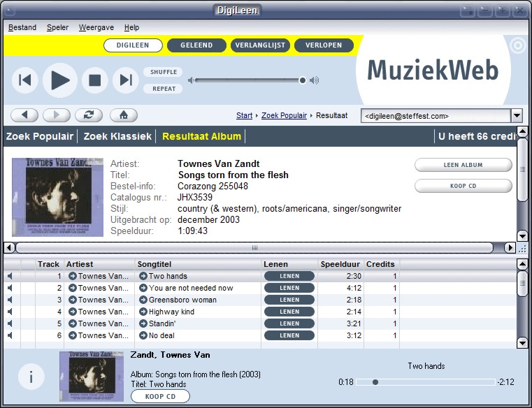The image size is (532, 408).
Task: Open info via round i icon
Action: pos(30,377)
